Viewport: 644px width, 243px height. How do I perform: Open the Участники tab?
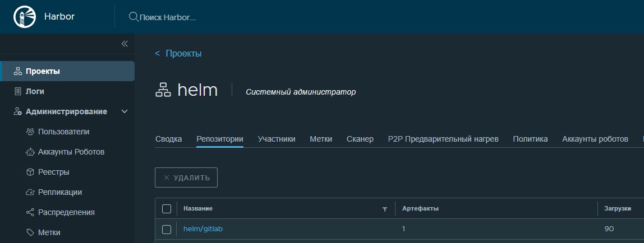point(276,139)
